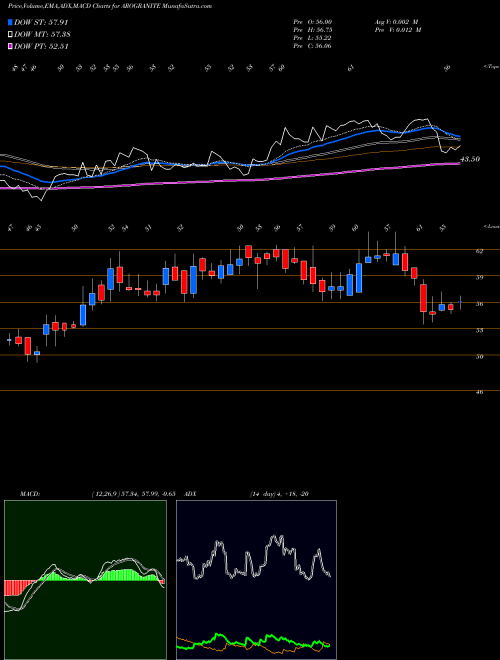Select the DOW PT: 52.51 label
The image size is (500, 660).
(41, 46)
